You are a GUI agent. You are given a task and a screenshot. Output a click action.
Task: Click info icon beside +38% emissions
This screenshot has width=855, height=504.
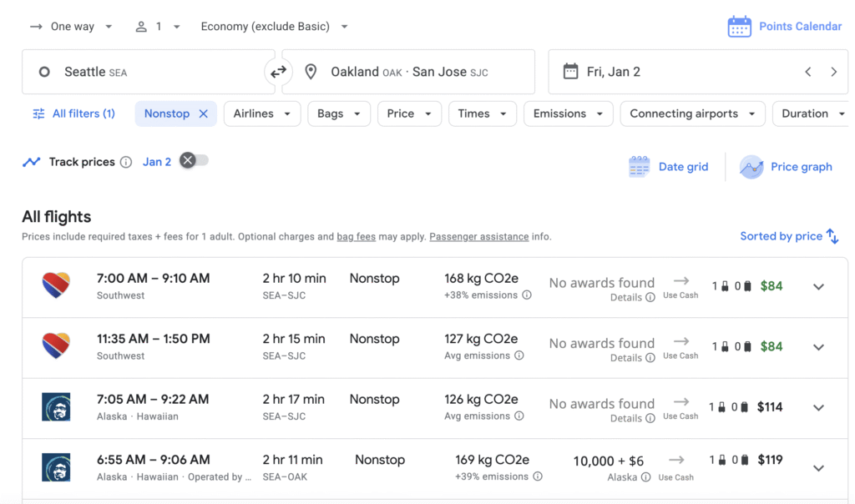pos(527,295)
